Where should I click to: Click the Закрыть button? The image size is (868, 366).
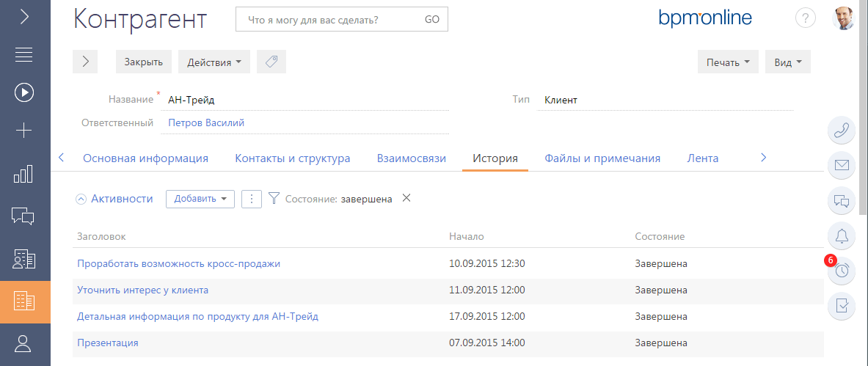click(143, 62)
